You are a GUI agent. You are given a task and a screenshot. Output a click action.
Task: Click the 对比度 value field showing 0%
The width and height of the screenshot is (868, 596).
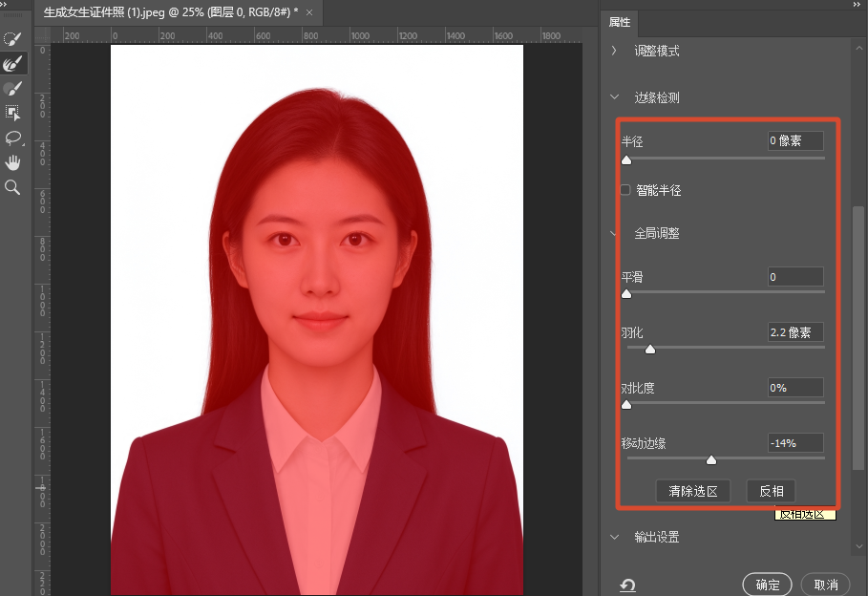795,388
